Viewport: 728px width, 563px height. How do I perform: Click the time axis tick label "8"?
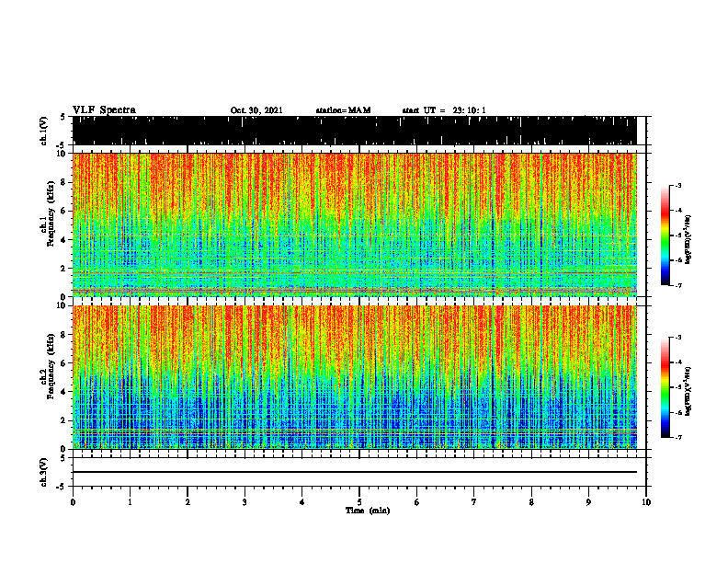(531, 502)
